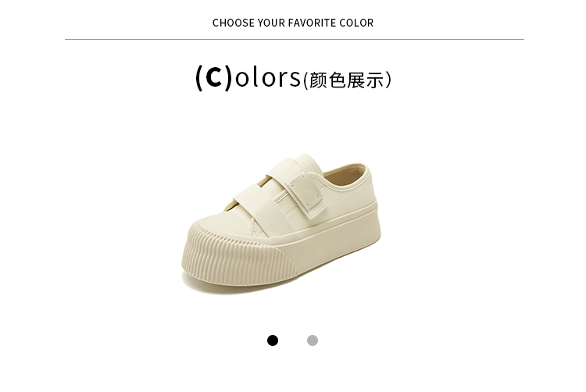Click the "(C)olors" title text
This screenshot has height=392, width=586.
click(x=248, y=77)
